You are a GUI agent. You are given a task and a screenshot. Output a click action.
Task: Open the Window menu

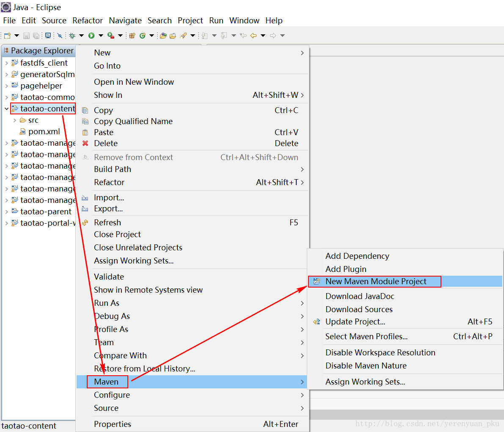tap(244, 21)
